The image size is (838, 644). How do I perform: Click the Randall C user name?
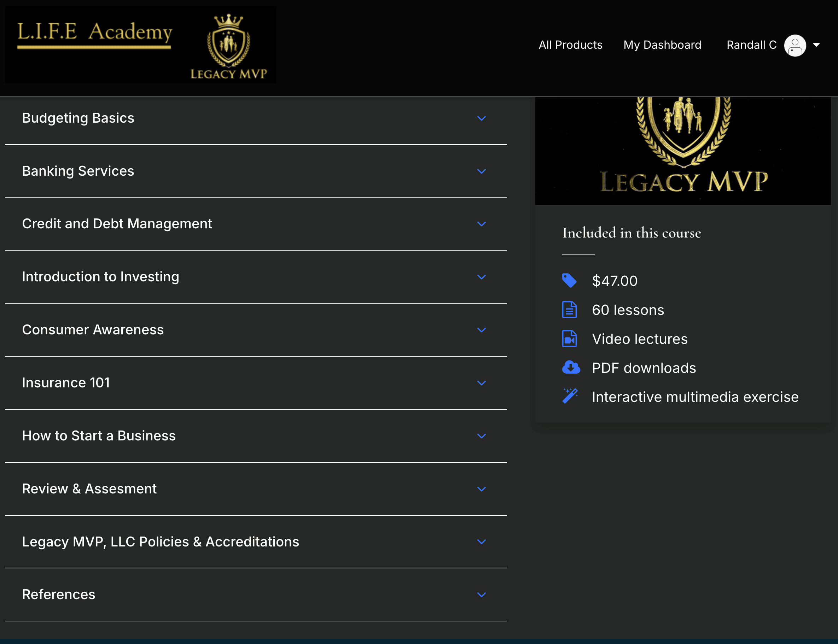click(x=751, y=45)
